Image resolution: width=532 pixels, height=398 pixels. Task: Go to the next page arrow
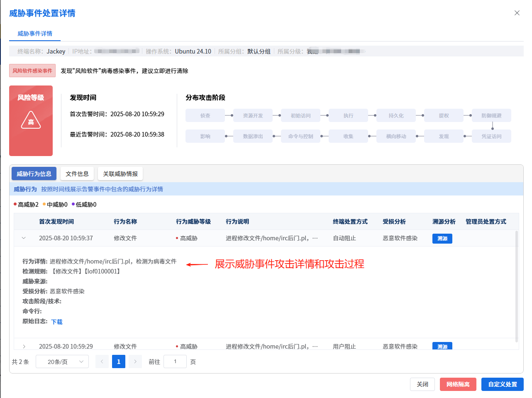click(x=135, y=362)
